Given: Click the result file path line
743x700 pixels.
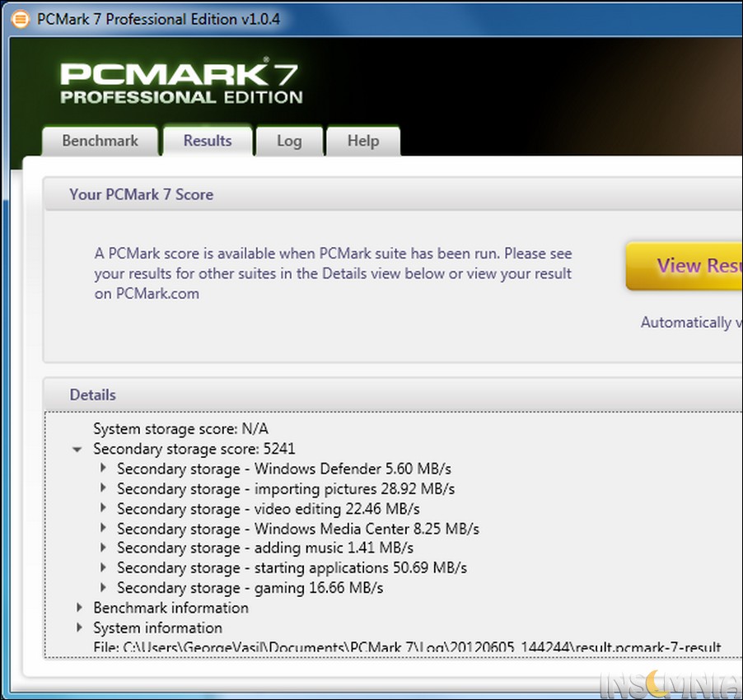Looking at the screenshot, I should pos(407,648).
